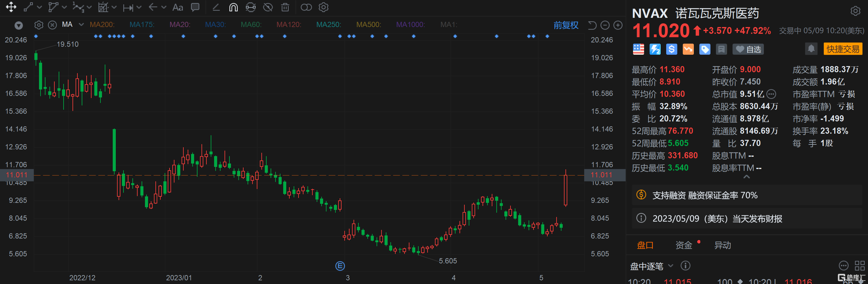Expand the measure tool dropdown arrow
This screenshot has width=868, height=284.
pos(139,7)
